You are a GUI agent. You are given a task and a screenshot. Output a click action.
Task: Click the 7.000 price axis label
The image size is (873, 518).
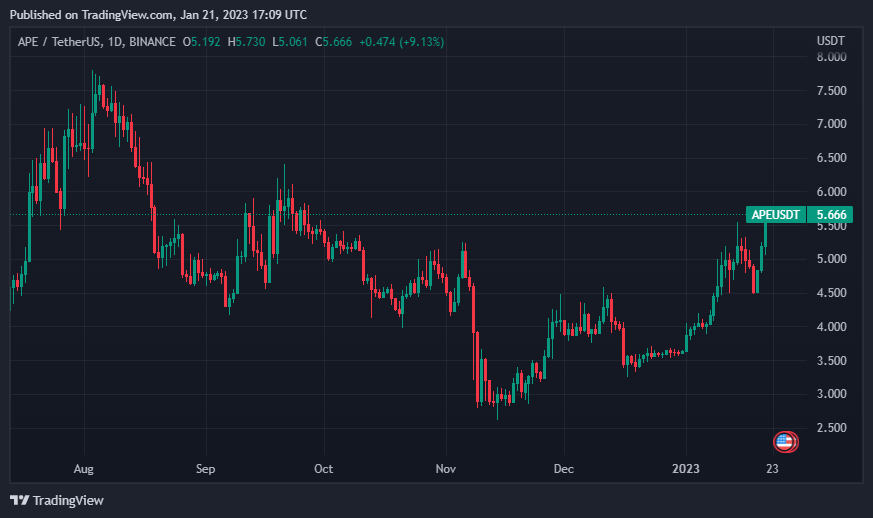[831, 124]
